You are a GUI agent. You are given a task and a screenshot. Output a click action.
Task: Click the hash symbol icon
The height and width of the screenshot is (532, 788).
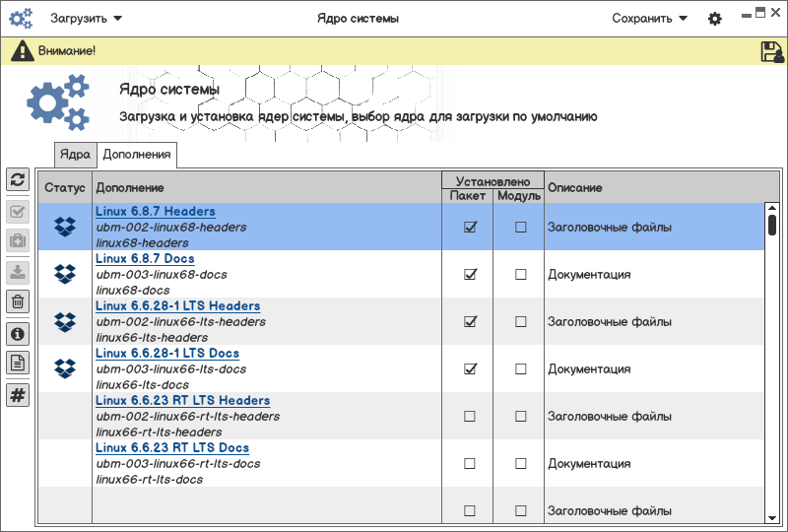tap(18, 395)
